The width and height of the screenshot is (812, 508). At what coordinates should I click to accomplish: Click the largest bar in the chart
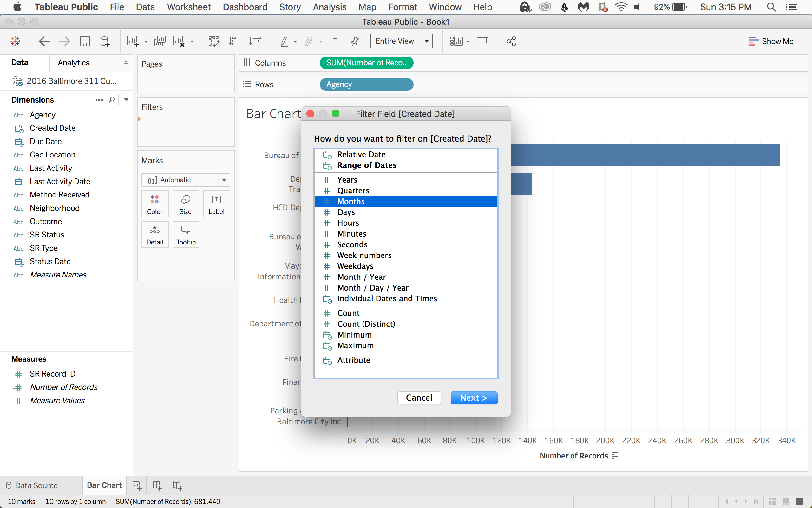[x=645, y=155]
